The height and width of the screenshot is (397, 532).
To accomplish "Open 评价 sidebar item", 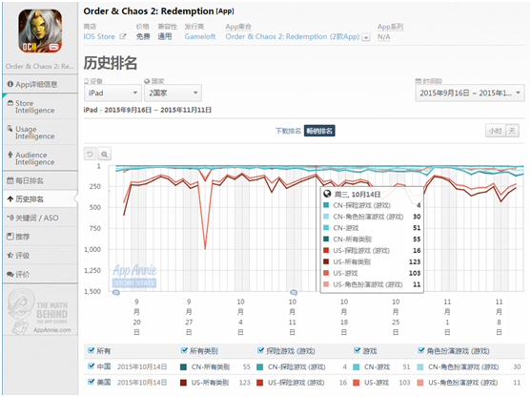I will tap(40, 274).
